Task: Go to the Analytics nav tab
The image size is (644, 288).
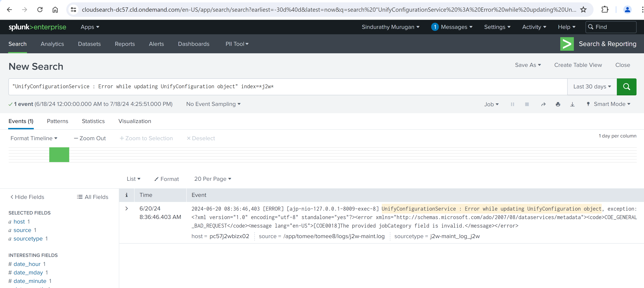Action: [x=52, y=44]
